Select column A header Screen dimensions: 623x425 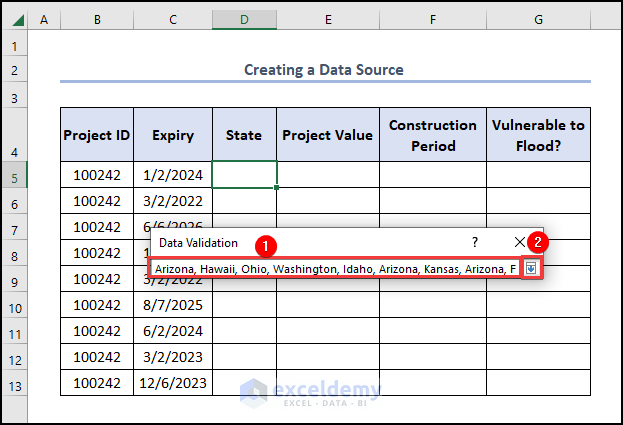click(44, 19)
